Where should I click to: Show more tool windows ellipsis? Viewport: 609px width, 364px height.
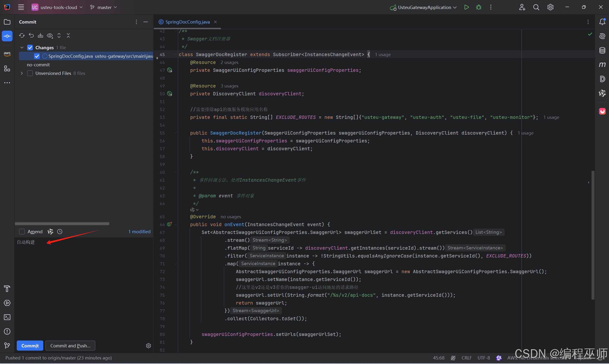tap(7, 83)
